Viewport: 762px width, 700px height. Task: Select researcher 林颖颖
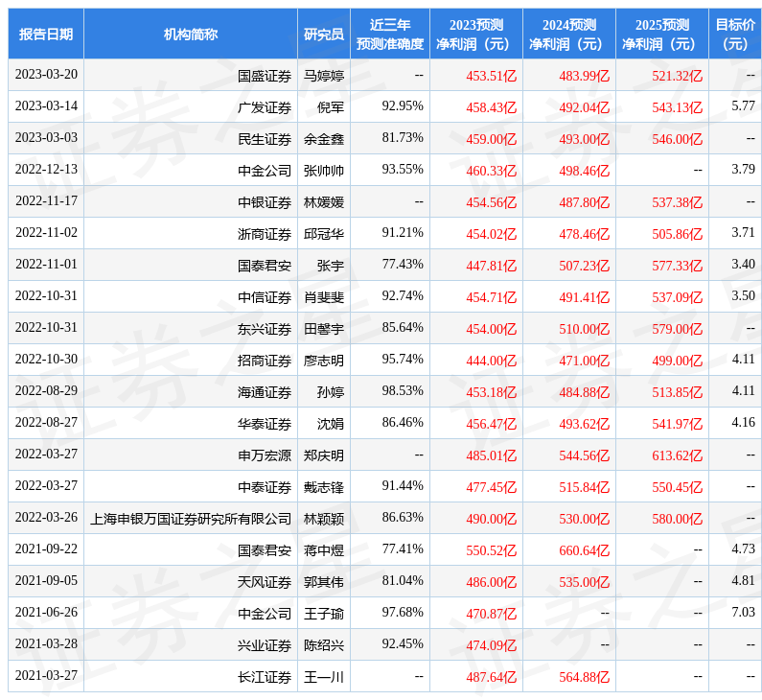pyautogui.click(x=324, y=518)
